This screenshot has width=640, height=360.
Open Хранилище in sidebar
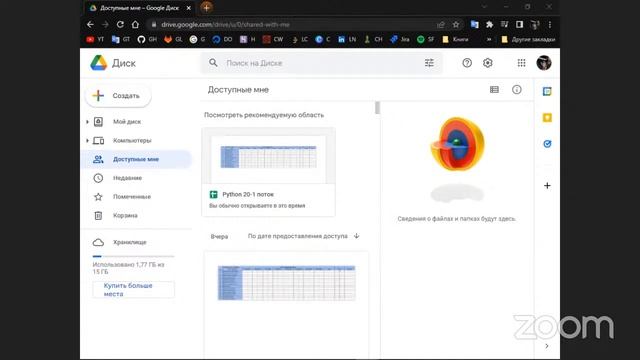129,242
